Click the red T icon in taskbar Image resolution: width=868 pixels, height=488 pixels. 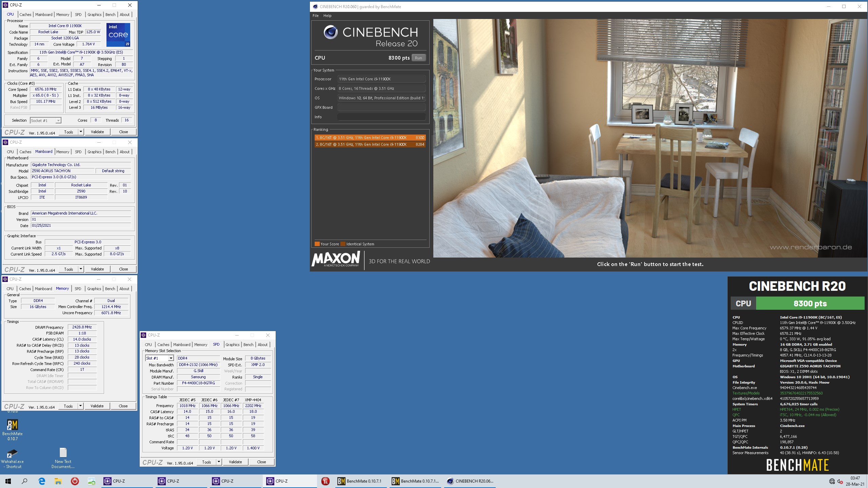pos(325,481)
